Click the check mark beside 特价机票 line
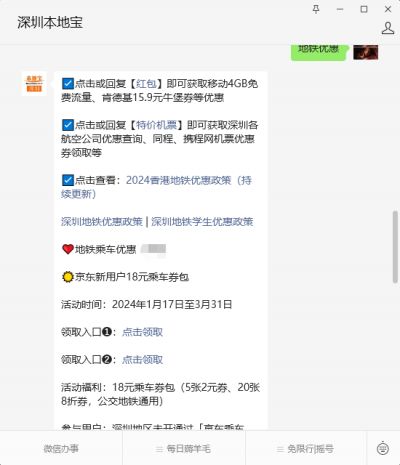The image size is (400, 465). point(68,125)
